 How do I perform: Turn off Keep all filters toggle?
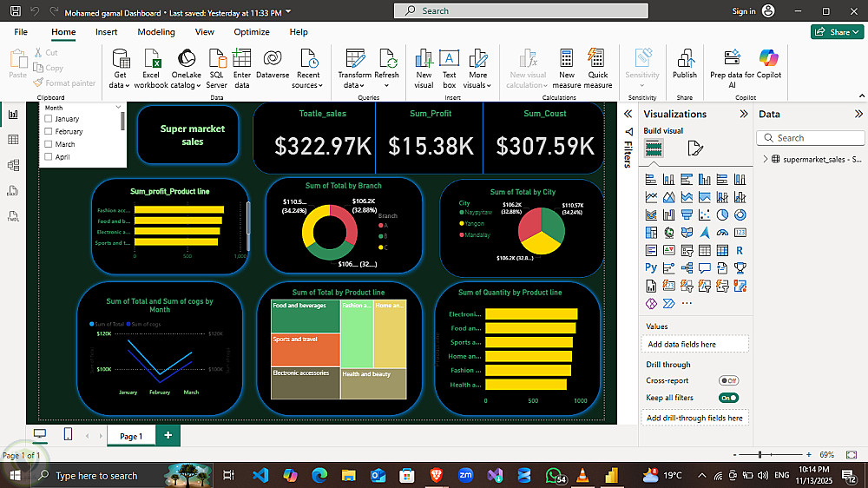click(x=728, y=398)
